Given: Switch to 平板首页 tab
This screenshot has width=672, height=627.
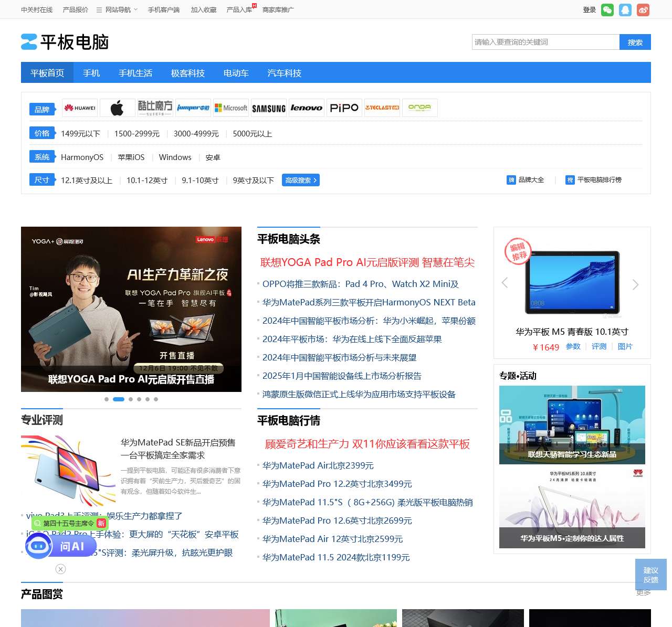Looking at the screenshot, I should [x=47, y=73].
